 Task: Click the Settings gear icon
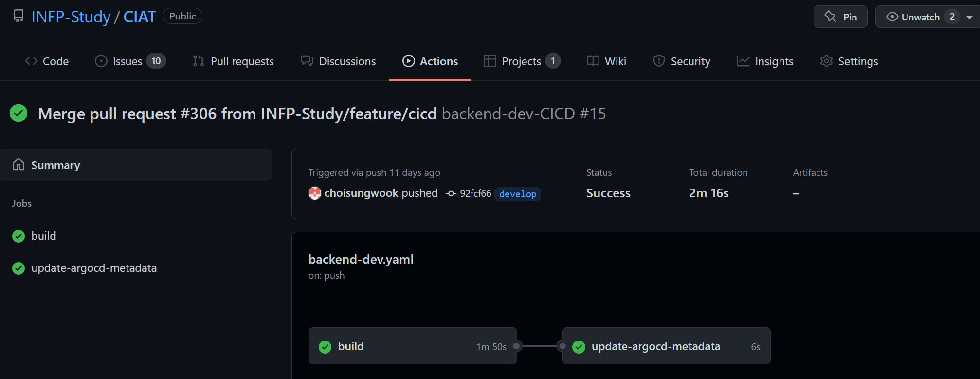tap(826, 61)
